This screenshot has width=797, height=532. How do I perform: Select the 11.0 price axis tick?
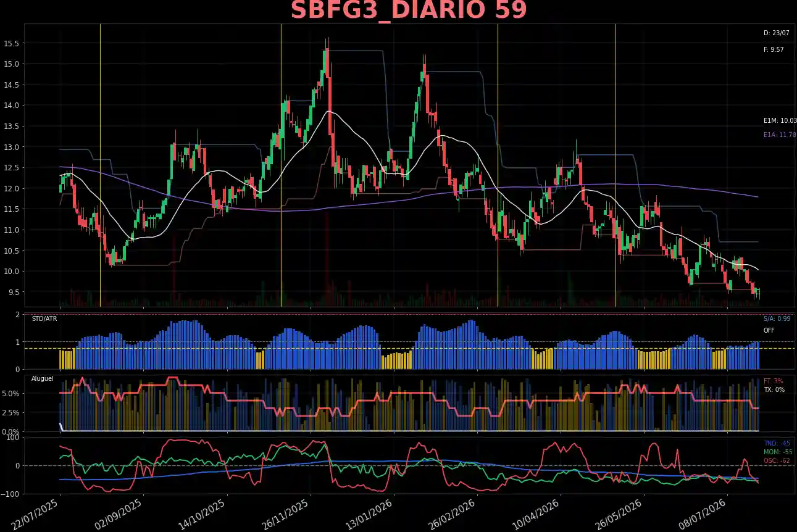tap(11, 230)
